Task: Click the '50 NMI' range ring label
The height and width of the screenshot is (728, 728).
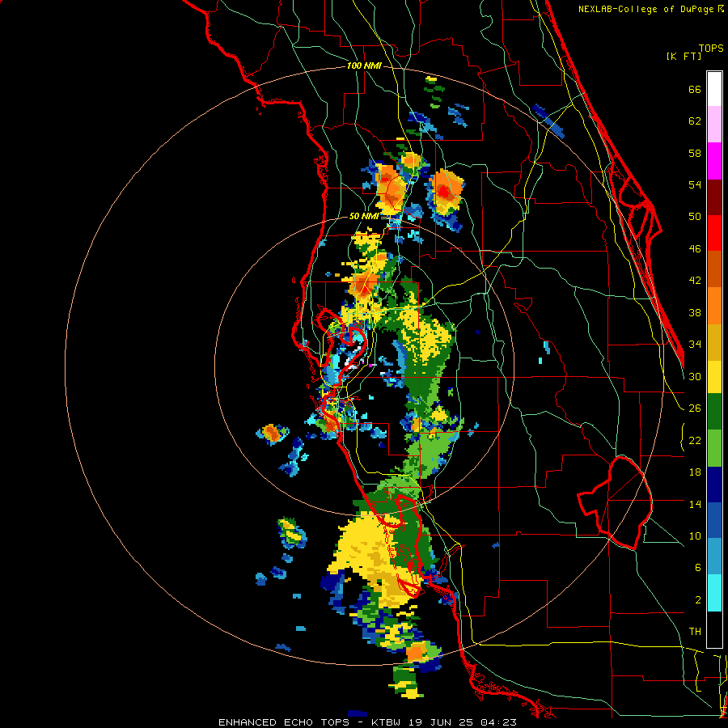Action: click(x=363, y=216)
